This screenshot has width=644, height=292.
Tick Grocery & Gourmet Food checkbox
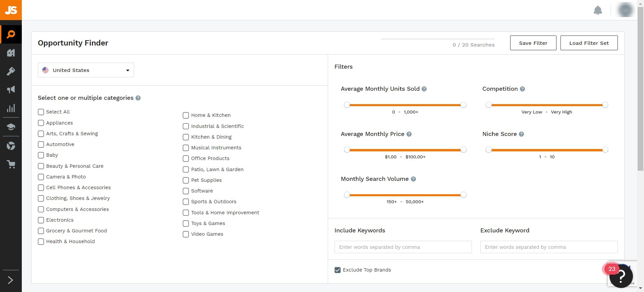(41, 231)
